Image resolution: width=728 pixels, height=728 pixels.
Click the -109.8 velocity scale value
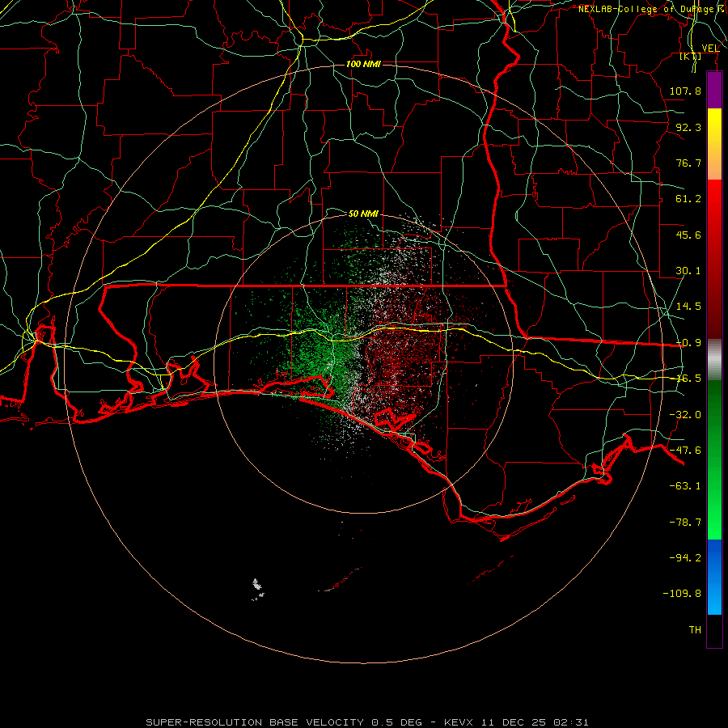(682, 594)
